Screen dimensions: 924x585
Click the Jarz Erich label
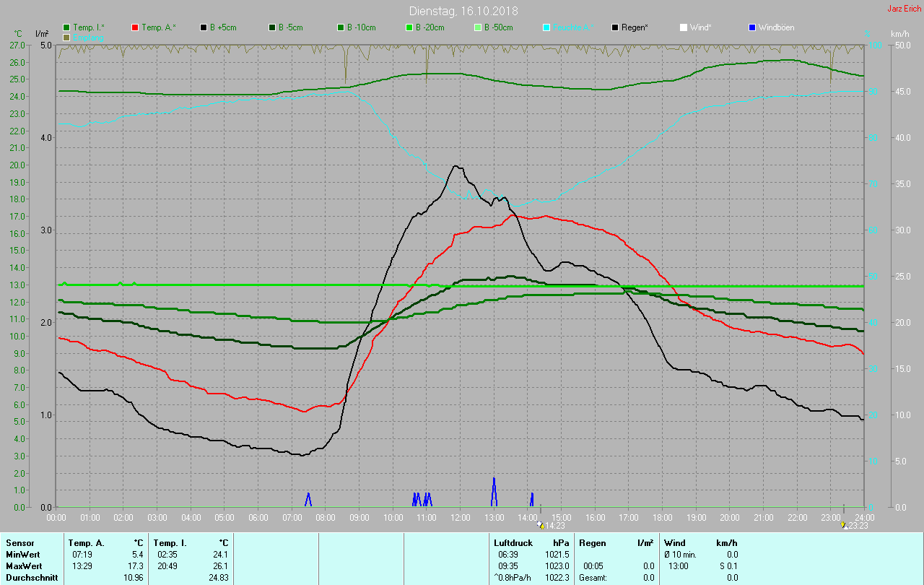click(x=904, y=9)
